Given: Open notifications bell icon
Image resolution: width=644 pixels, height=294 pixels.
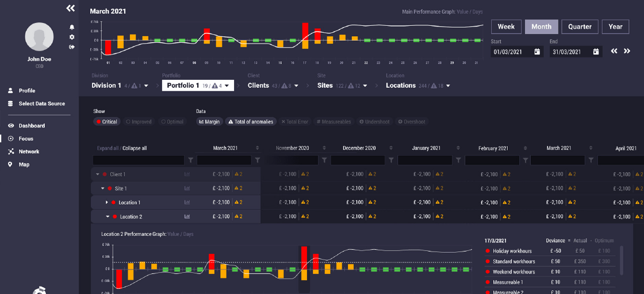Looking at the screenshot, I should tap(72, 27).
